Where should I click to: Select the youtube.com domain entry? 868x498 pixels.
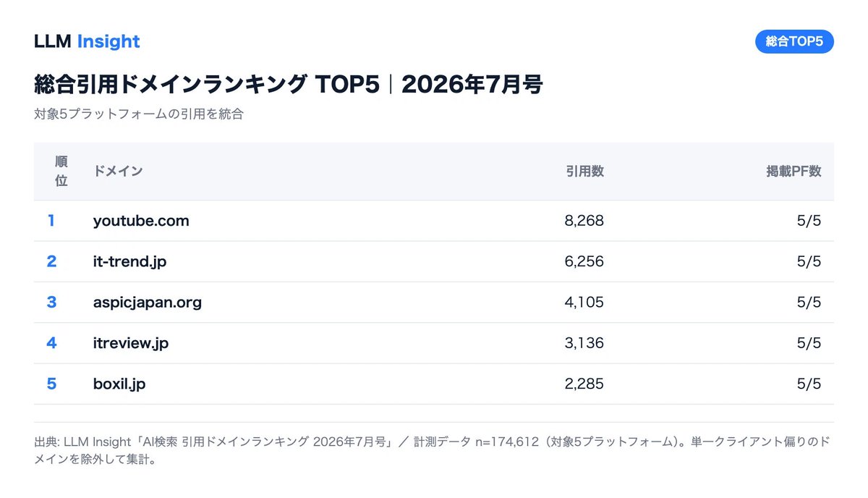click(141, 221)
